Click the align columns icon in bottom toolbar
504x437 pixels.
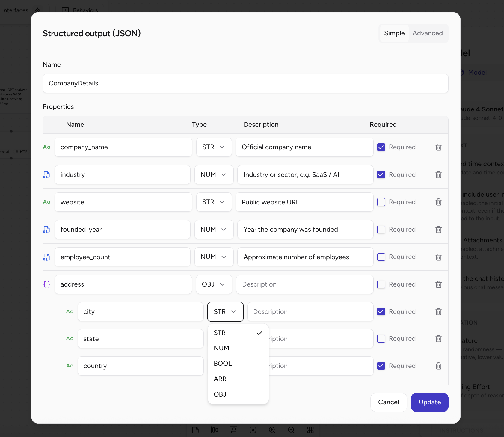tap(215, 430)
